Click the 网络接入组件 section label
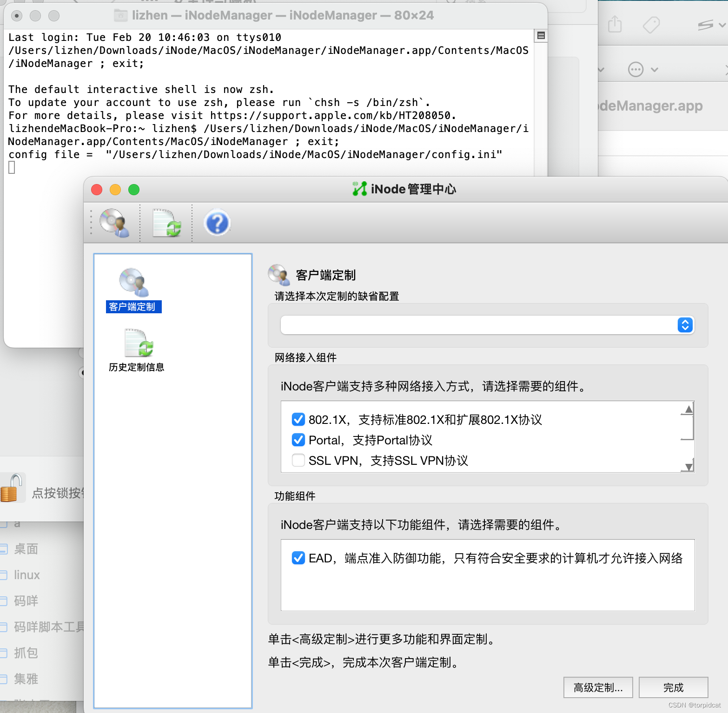Screen dimensions: 728x713 305,357
